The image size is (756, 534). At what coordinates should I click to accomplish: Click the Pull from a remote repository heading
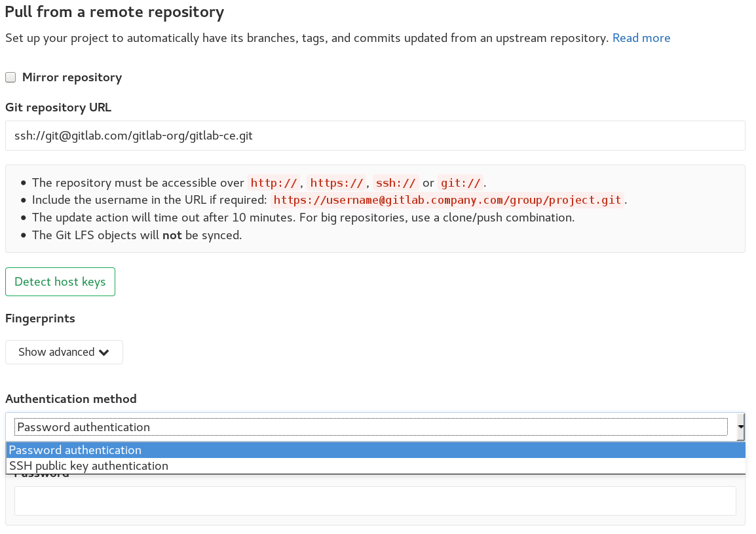pyautogui.click(x=114, y=12)
